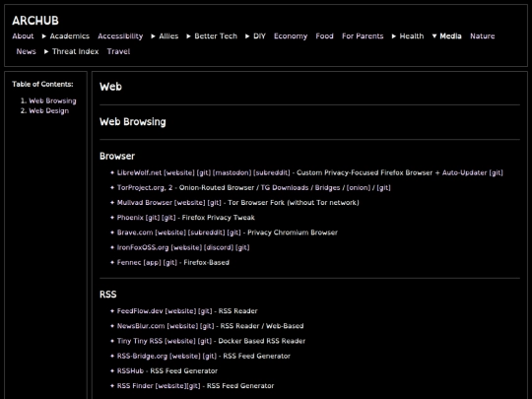Select the RSS subheading

pyautogui.click(x=108, y=295)
